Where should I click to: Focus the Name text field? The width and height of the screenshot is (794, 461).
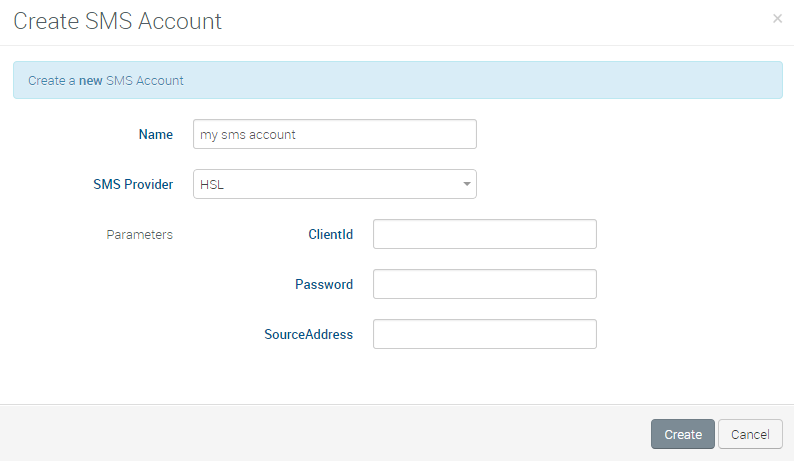334,134
